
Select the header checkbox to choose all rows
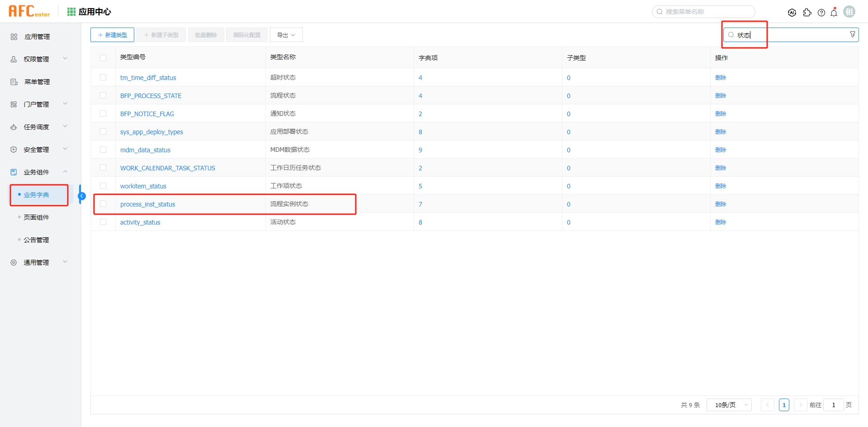click(x=104, y=57)
